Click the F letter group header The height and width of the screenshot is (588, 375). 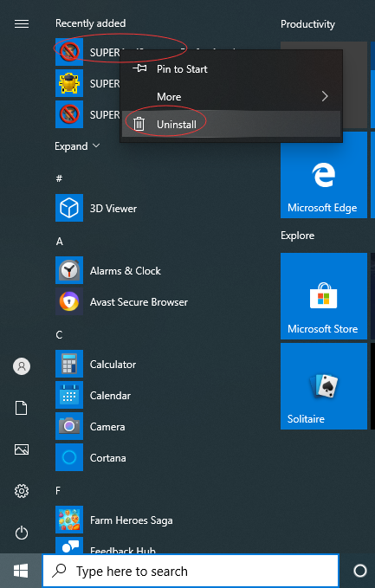point(58,490)
